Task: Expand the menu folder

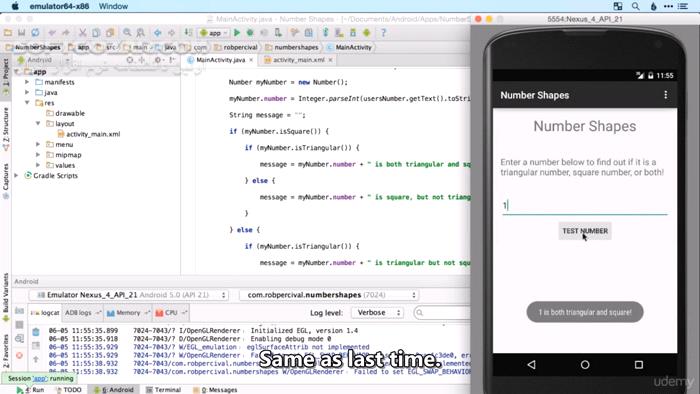Action: pyautogui.click(x=38, y=144)
